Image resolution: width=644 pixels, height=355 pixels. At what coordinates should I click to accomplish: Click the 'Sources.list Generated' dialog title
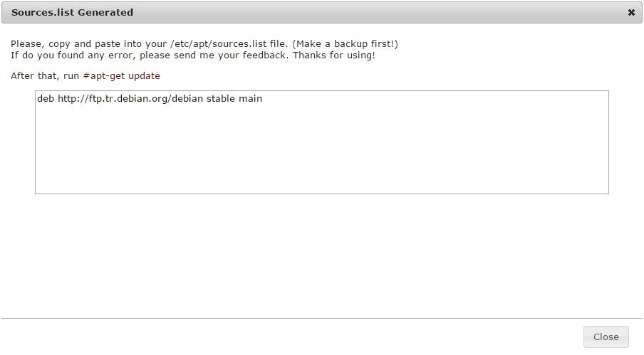tap(72, 12)
